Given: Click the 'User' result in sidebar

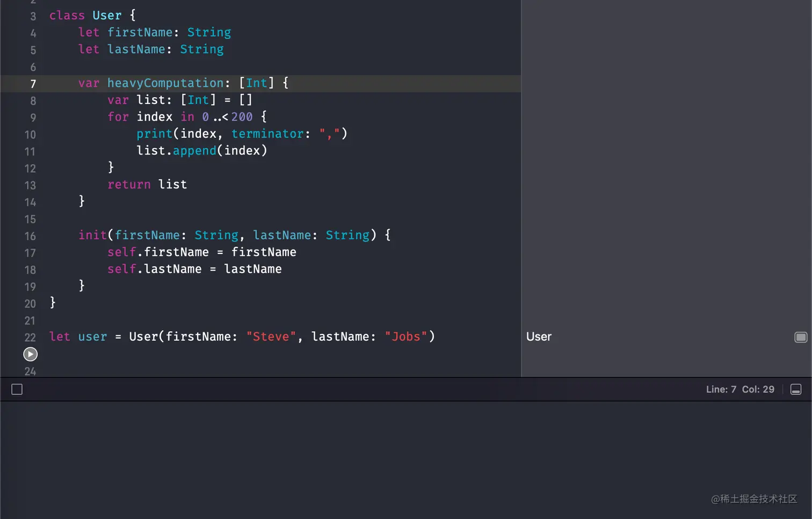Looking at the screenshot, I should (539, 337).
